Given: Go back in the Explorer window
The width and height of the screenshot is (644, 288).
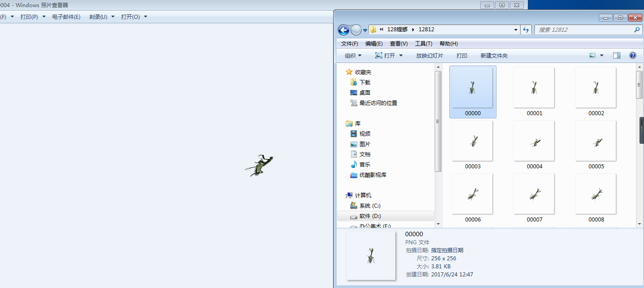Looking at the screenshot, I should click(x=343, y=30).
